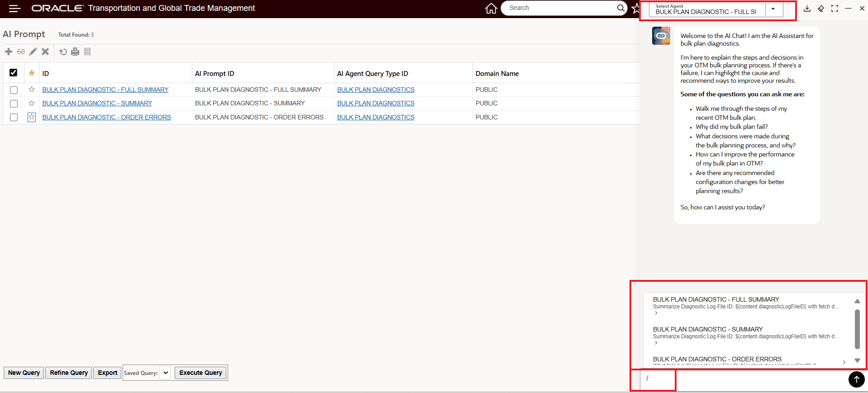
Task: Click suggestion list scroll up arrow
Action: (857, 301)
